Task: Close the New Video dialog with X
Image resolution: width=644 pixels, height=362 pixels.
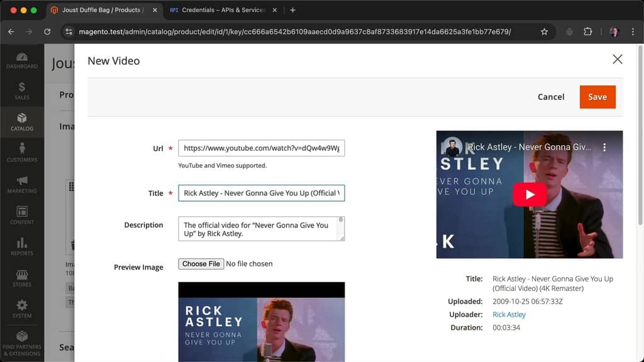Action: click(x=617, y=59)
